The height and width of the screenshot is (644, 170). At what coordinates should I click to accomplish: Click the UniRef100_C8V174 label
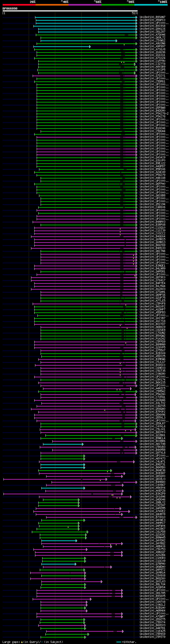(152, 380)
